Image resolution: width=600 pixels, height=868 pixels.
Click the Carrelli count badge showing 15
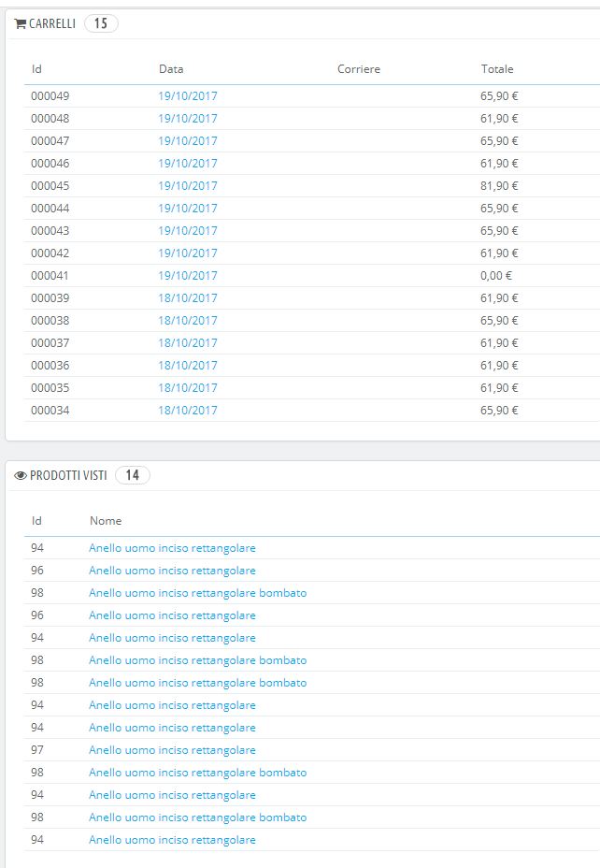(x=101, y=23)
